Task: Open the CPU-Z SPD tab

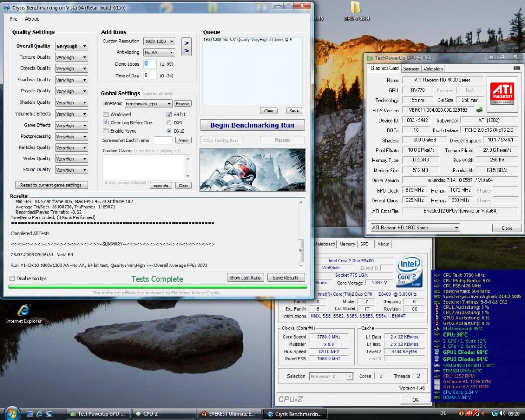Action: [x=364, y=244]
